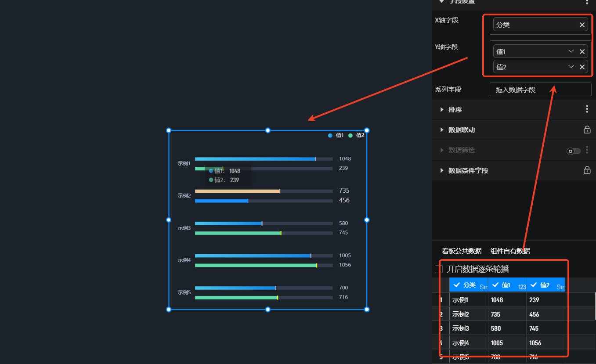Screen dimensions: 596x364
Task: Enable the 开启数据逐条轮播 checkbox
Action: 438,269
